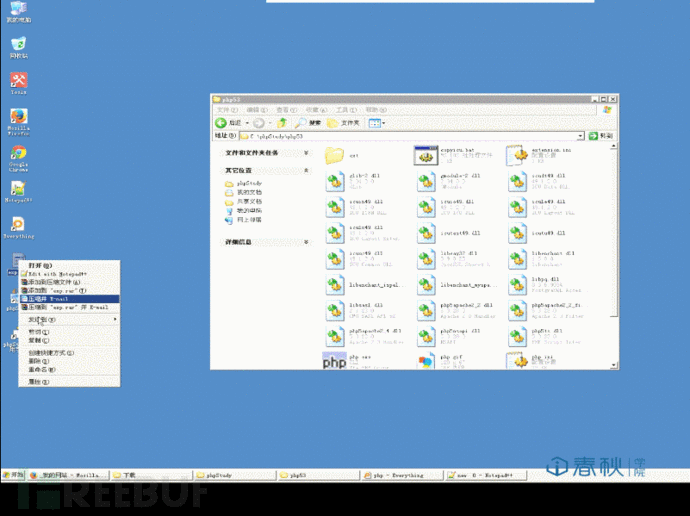Screen dimensions: 690x516
Task: Open the Views button in explorer toolbar
Action: [374, 123]
